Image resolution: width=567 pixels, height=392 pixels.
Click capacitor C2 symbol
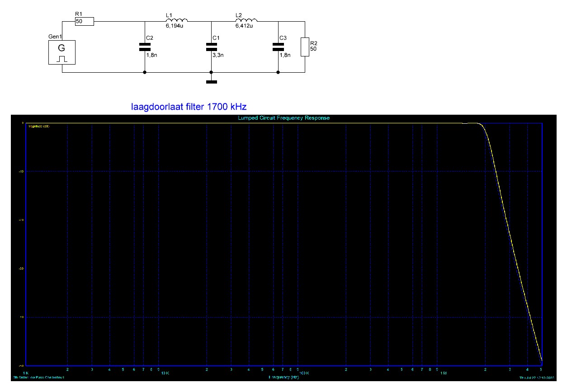144,47
